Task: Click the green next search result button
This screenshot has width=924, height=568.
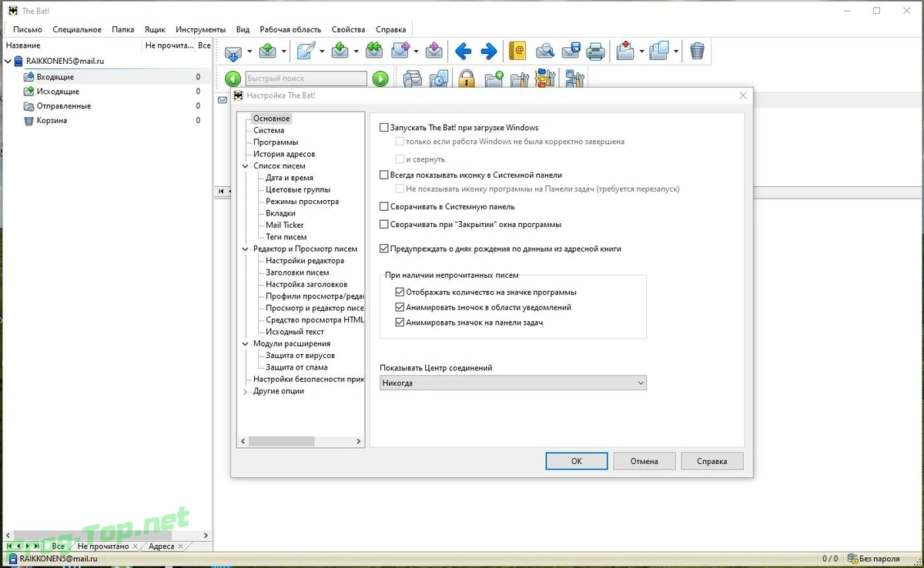Action: pos(380,79)
